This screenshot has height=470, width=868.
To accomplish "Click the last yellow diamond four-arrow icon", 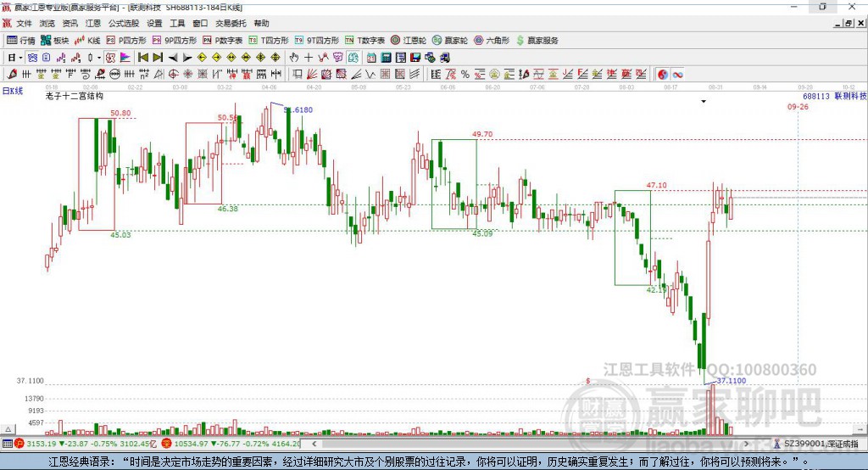I will tap(275, 58).
